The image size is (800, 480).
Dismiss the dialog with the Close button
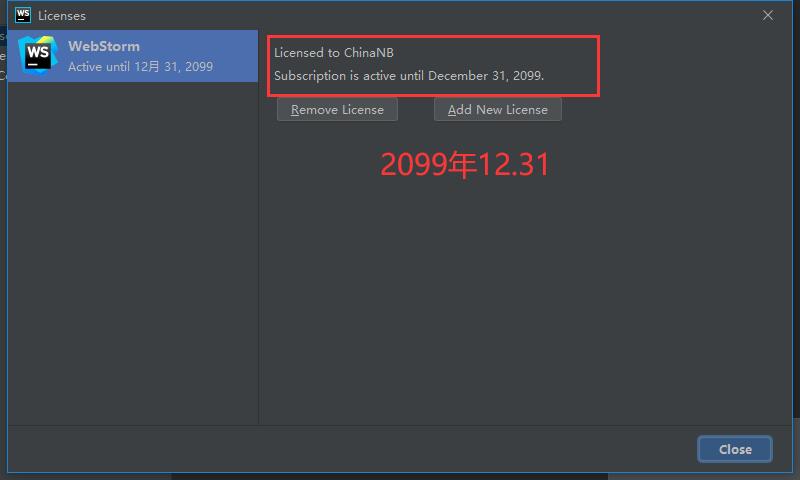click(735, 449)
